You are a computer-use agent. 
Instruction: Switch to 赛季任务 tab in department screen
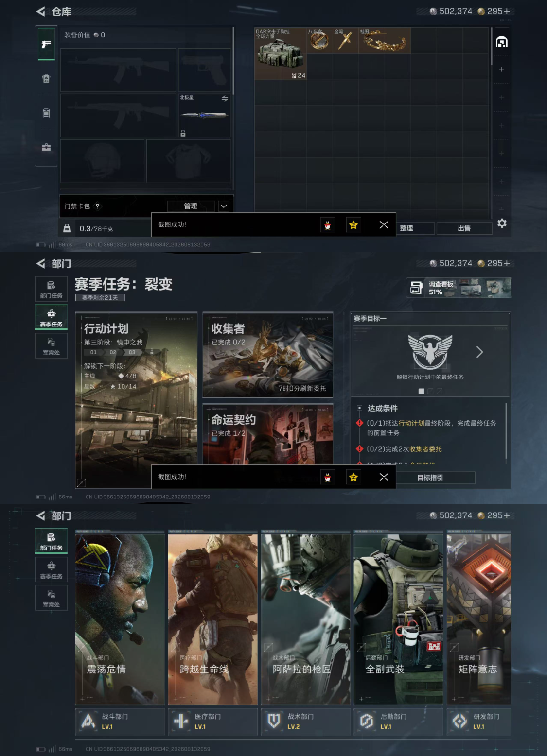coord(51,569)
